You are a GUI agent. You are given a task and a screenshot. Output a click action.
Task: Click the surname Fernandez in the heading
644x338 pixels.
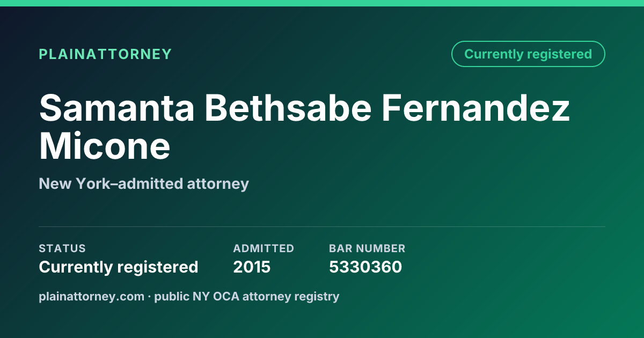point(477,107)
